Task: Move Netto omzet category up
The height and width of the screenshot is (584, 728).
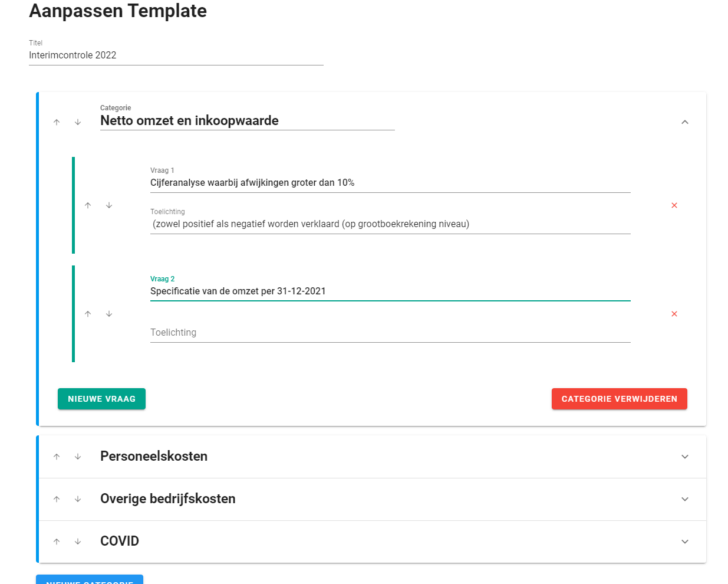Action: [x=57, y=122]
